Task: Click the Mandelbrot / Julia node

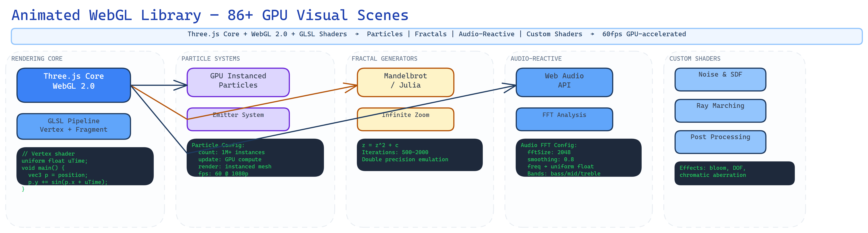Action: click(405, 82)
